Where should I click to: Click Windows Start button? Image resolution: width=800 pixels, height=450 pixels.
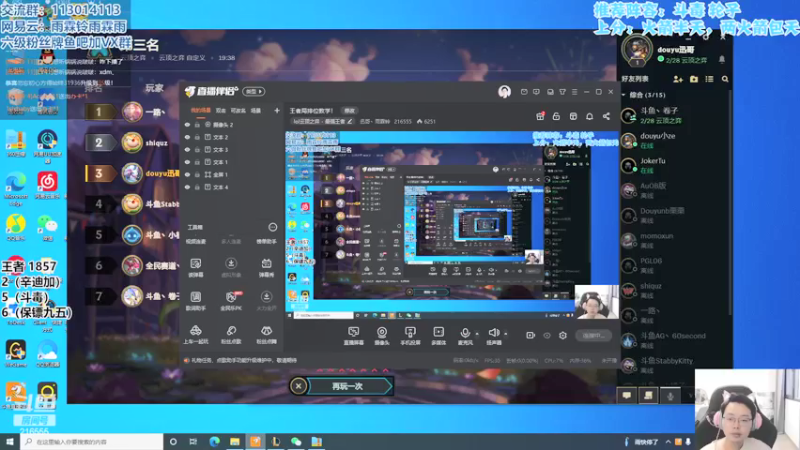[10, 441]
